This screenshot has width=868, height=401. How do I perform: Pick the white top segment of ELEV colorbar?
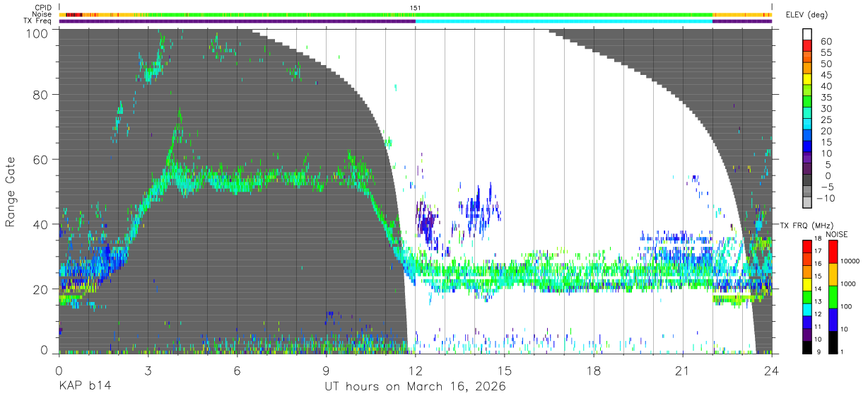tap(808, 35)
